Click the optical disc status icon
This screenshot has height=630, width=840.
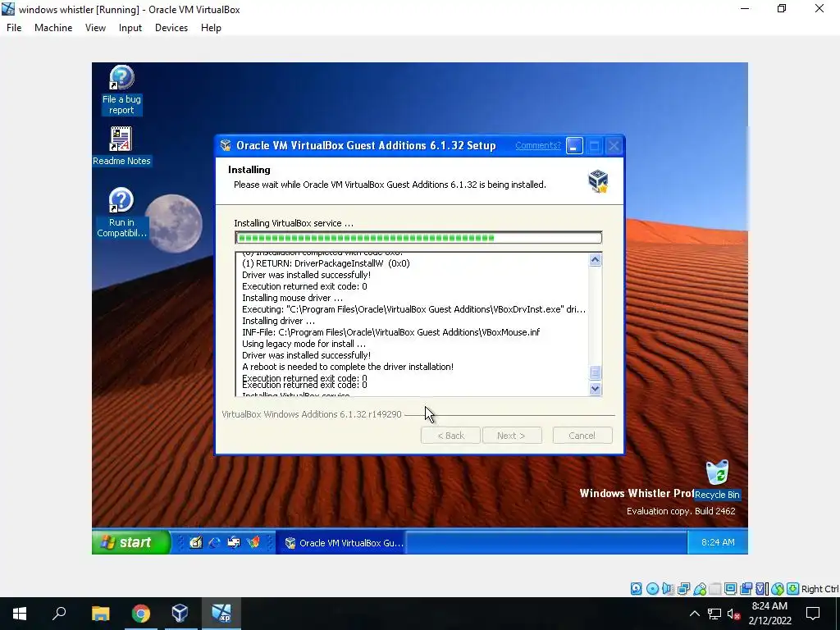click(652, 589)
